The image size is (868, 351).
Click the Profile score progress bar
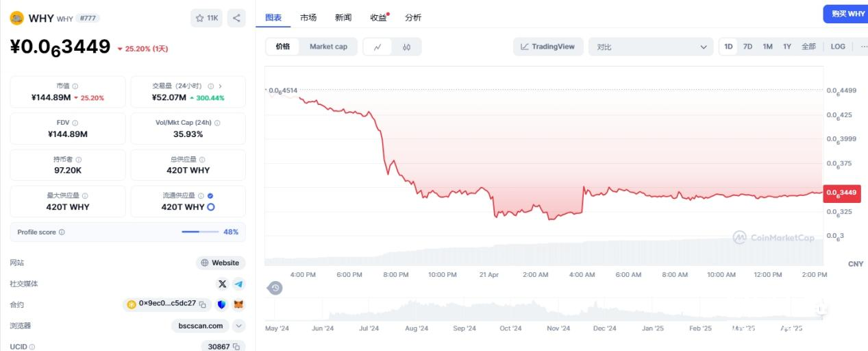pyautogui.click(x=199, y=232)
